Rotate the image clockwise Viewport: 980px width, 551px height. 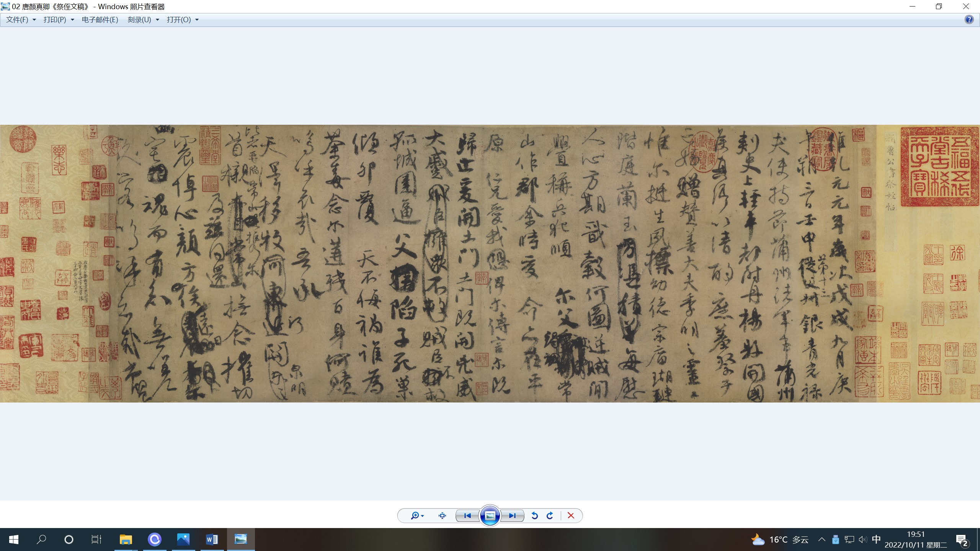550,516
